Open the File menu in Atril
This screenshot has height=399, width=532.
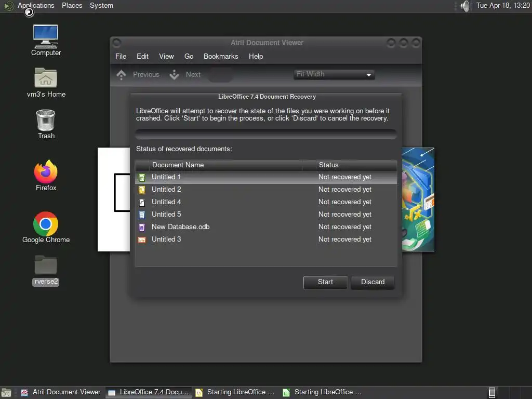[x=121, y=56]
